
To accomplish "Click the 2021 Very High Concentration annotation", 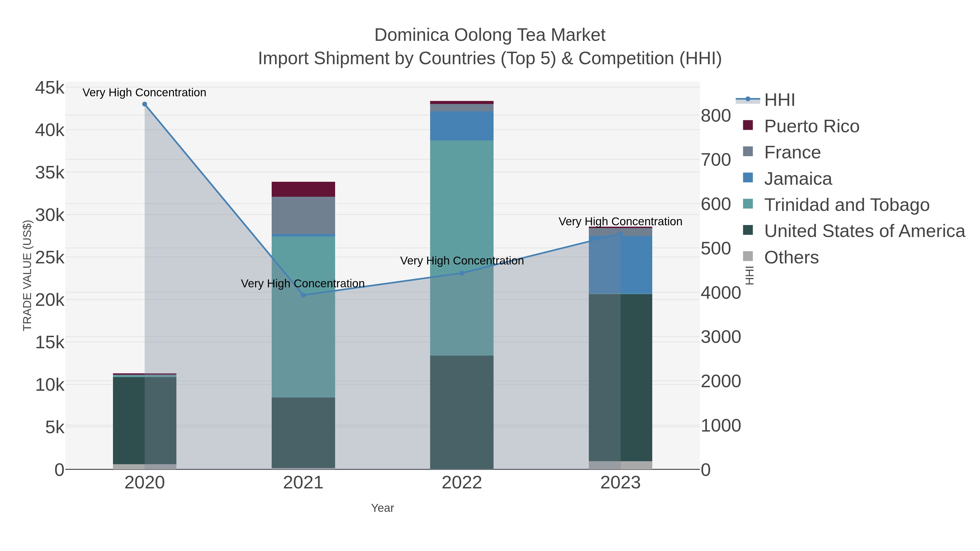I will (303, 283).
